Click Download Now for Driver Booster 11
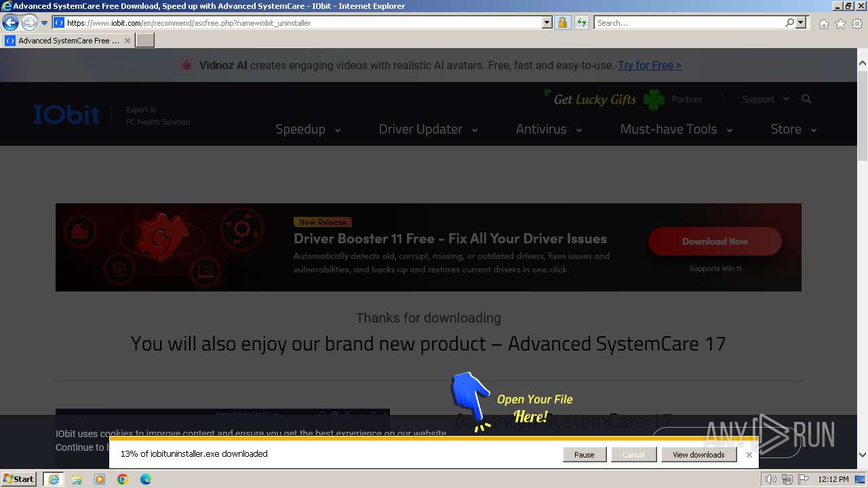This screenshot has height=488, width=868. coord(715,241)
